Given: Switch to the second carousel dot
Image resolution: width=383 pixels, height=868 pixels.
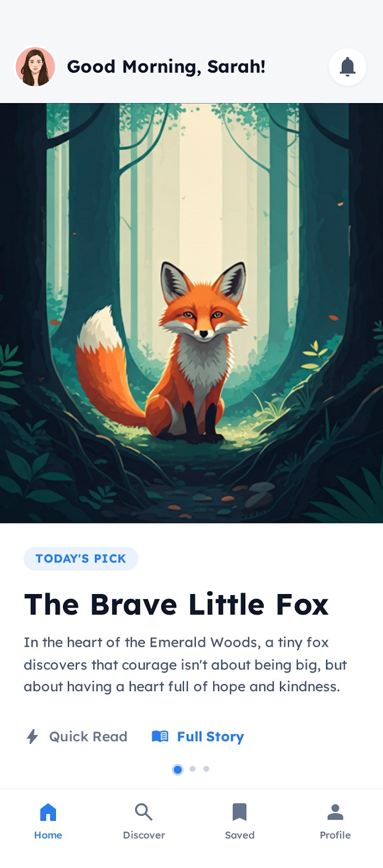Looking at the screenshot, I should point(193,769).
